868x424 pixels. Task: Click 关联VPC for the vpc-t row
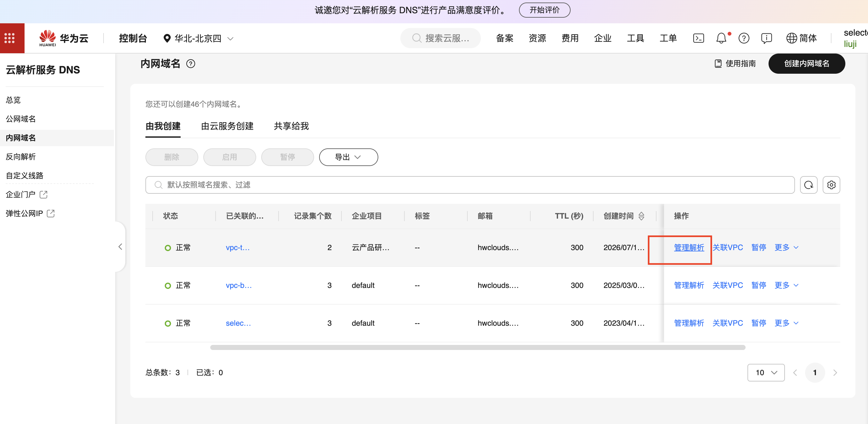[x=728, y=247]
